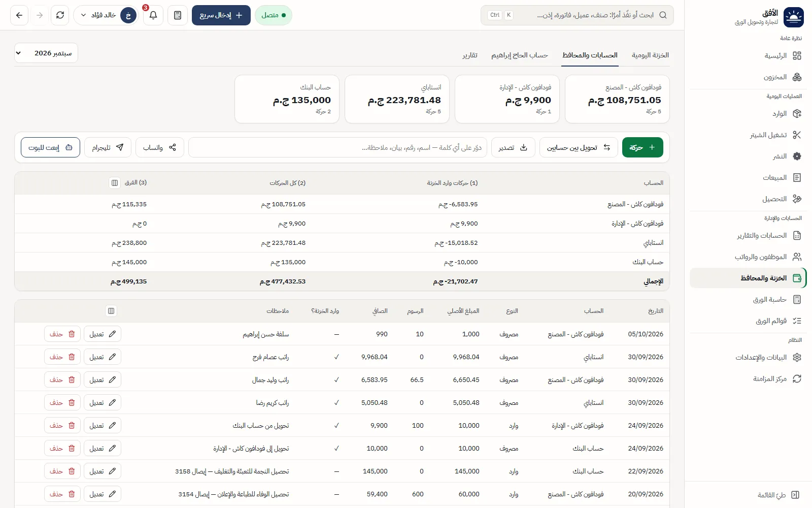Click تحويل بين حسابين button

[579, 147]
